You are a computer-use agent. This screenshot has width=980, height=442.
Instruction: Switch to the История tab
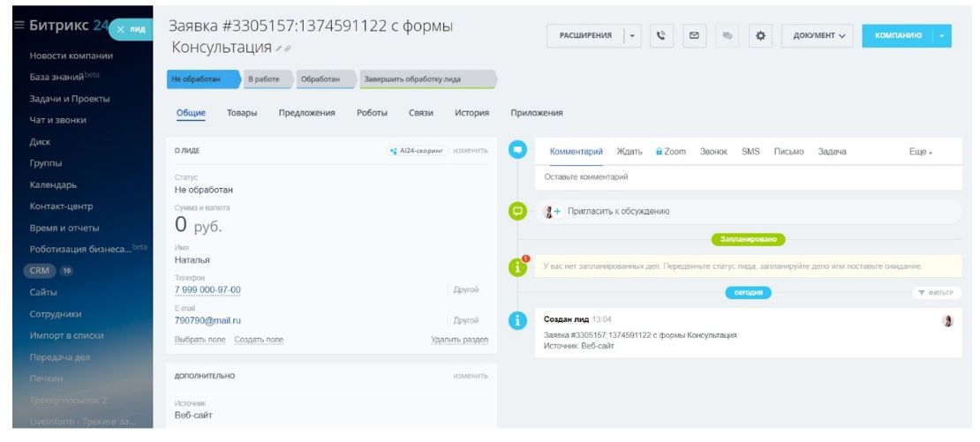471,113
